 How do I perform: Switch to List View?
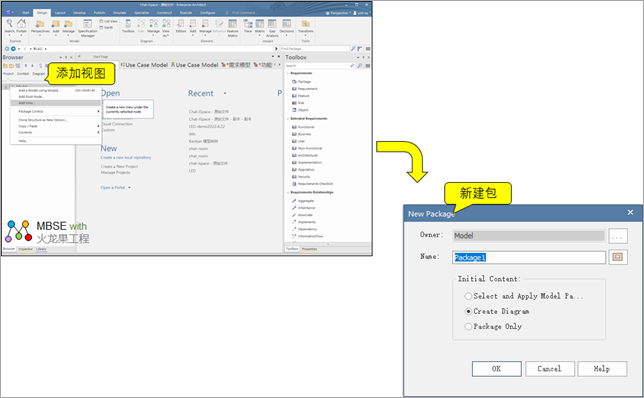click(x=108, y=21)
